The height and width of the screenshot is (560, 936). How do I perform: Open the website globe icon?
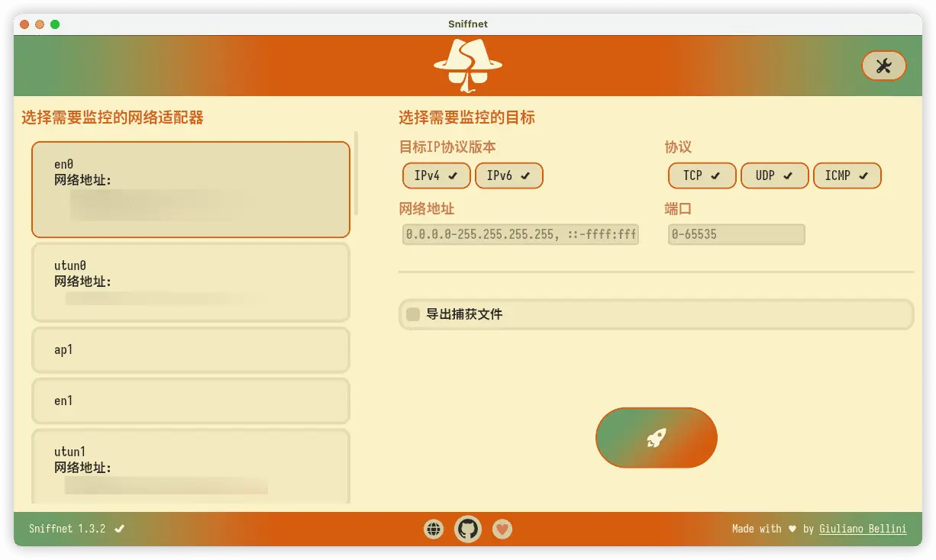434,529
